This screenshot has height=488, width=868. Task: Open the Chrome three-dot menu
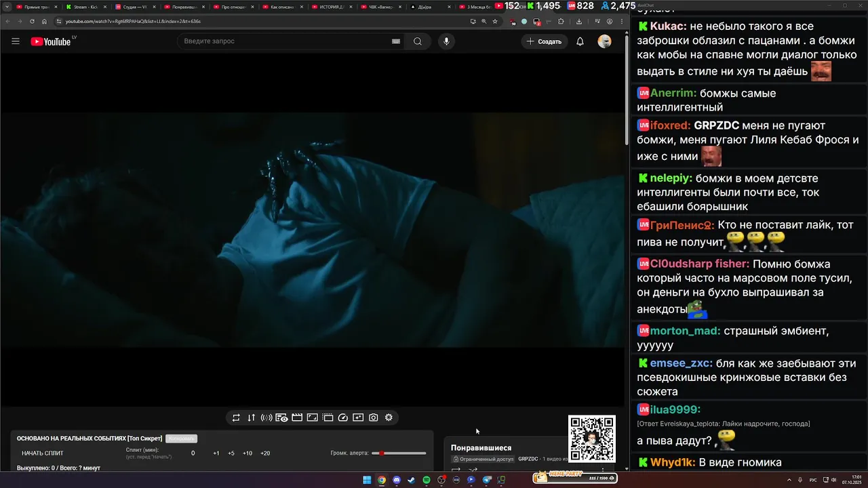click(x=622, y=21)
